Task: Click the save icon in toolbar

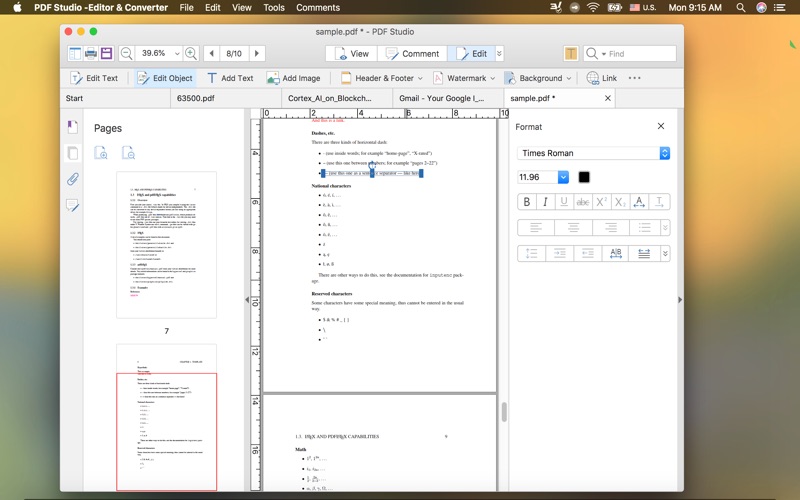Action: pos(106,53)
